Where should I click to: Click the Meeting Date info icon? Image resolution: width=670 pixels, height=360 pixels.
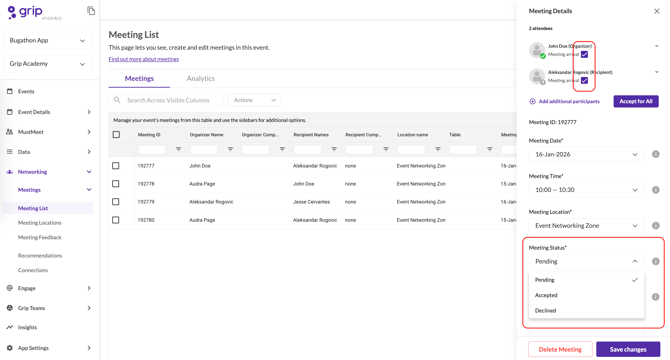click(655, 154)
